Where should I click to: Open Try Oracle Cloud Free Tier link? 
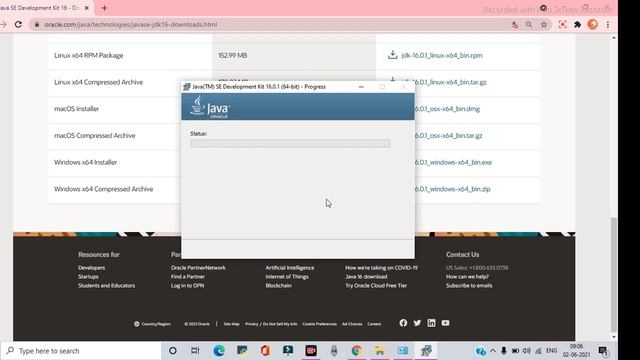point(376,286)
